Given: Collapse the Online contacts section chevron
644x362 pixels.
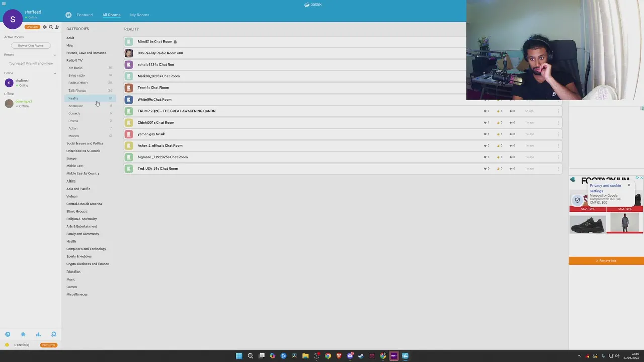Looking at the screenshot, I should pos(55,73).
